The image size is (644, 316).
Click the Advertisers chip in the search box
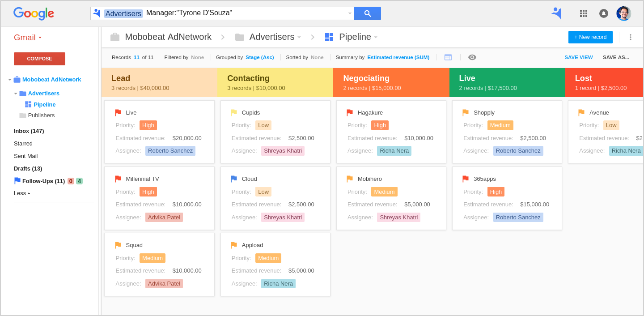click(x=123, y=13)
